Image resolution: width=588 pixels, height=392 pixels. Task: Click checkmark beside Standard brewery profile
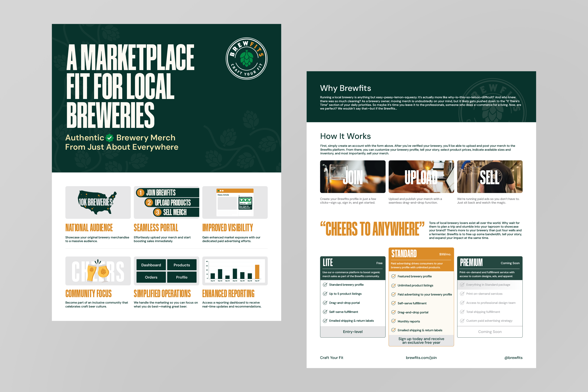point(325,285)
